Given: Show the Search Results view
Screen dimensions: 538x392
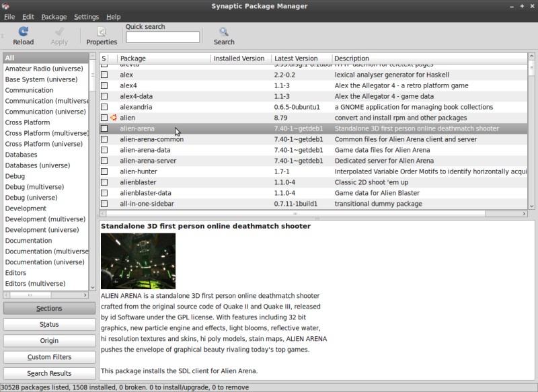Looking at the screenshot, I should click(x=49, y=373).
